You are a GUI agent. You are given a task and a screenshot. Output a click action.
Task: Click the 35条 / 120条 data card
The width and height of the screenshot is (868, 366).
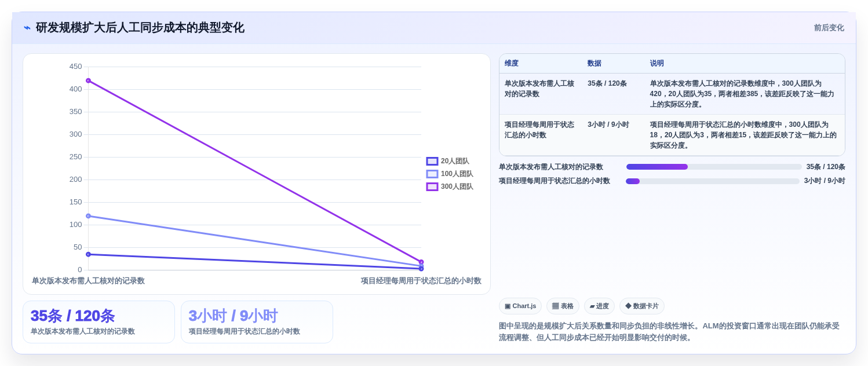coord(99,322)
